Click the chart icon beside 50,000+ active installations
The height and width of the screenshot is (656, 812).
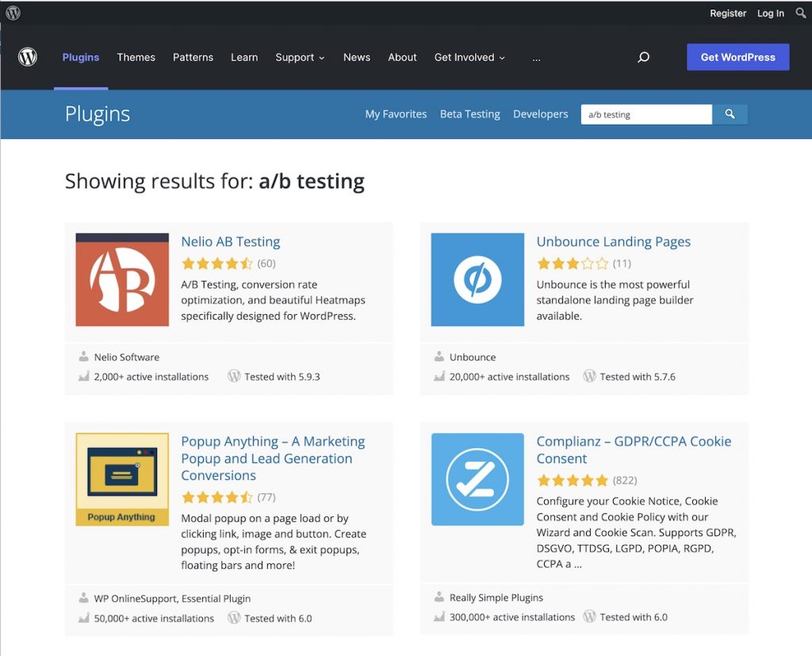click(83, 618)
